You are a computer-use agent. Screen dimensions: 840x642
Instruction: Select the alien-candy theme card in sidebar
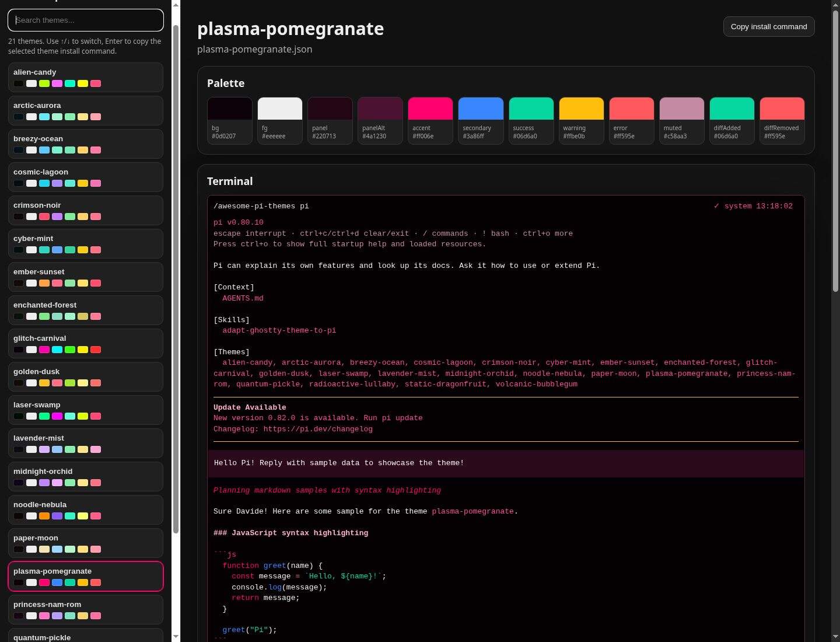[86, 77]
